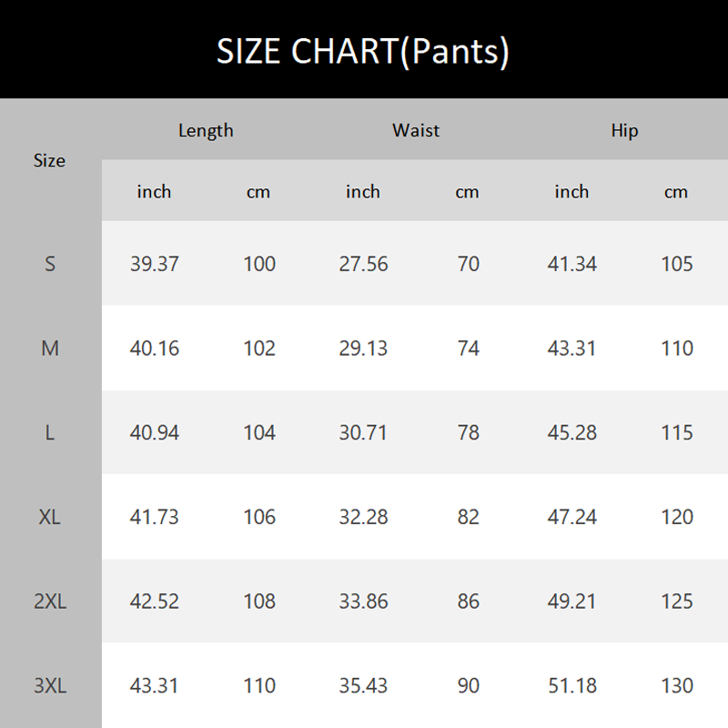Image resolution: width=728 pixels, height=728 pixels.
Task: Click the SIZE CHART(Pants) title
Action: coord(363,52)
